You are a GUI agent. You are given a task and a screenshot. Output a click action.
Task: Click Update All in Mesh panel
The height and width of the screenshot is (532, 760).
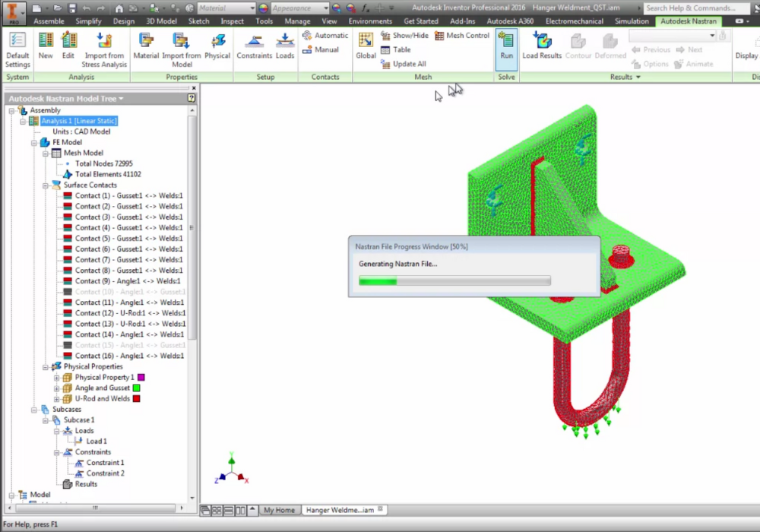(403, 64)
